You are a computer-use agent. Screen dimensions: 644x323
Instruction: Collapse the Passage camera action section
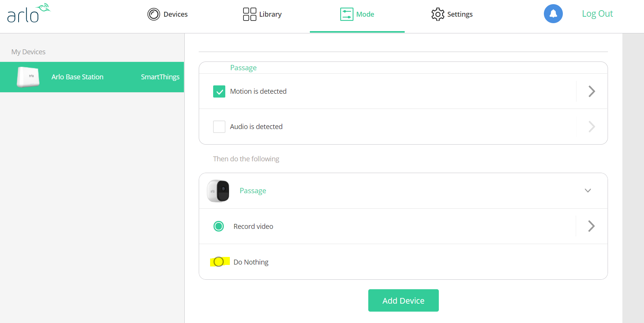coord(587,191)
